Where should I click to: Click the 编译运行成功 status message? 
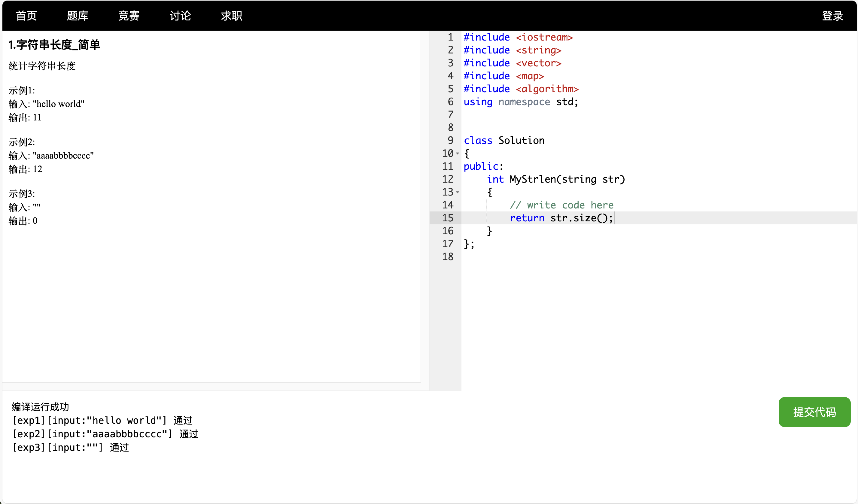[x=40, y=407]
